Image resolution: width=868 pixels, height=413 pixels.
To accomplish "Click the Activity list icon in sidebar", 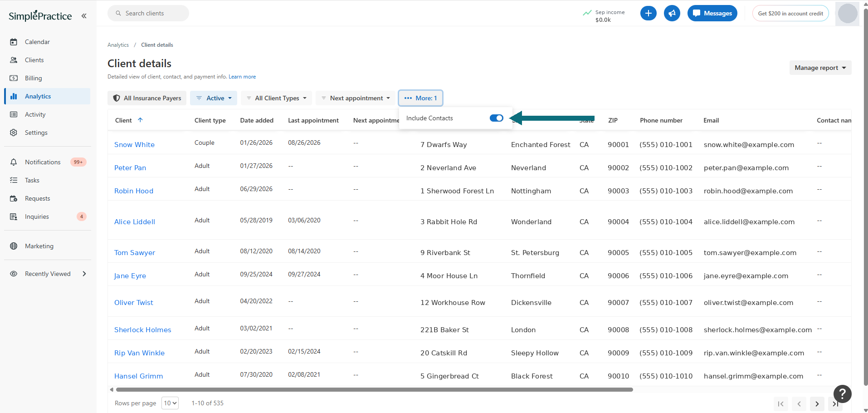I will (x=14, y=114).
